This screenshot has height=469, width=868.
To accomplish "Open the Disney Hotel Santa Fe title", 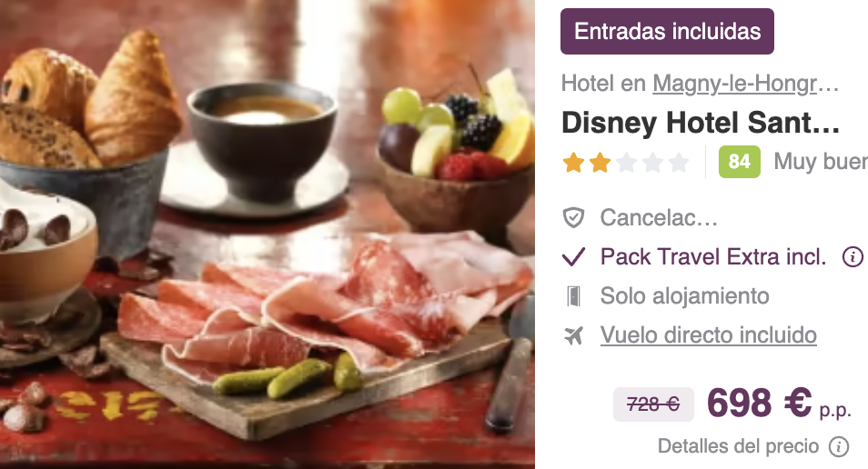I will pyautogui.click(x=701, y=123).
